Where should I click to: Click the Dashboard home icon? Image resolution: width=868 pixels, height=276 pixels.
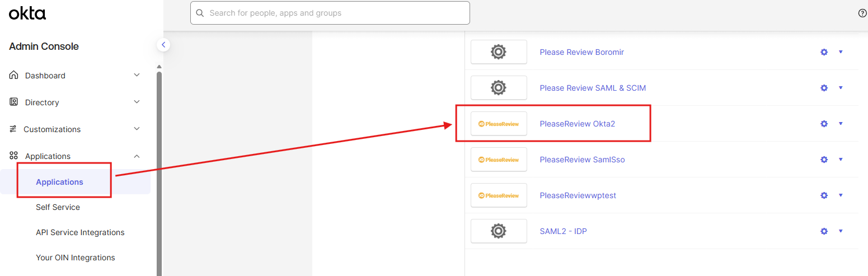pos(14,75)
